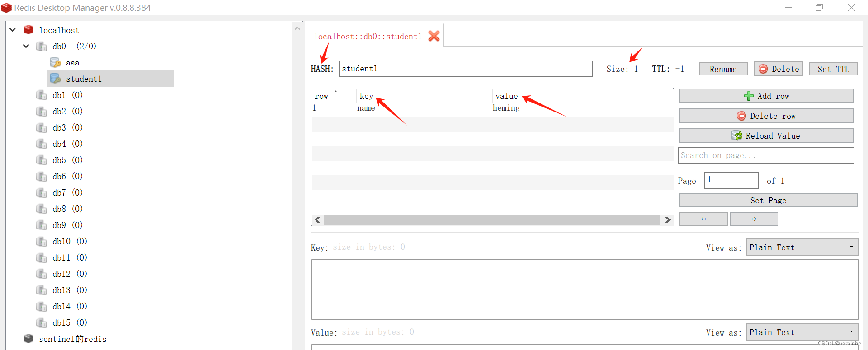Click the aaa key icon
Viewport: 868px width, 350px height.
(55, 62)
